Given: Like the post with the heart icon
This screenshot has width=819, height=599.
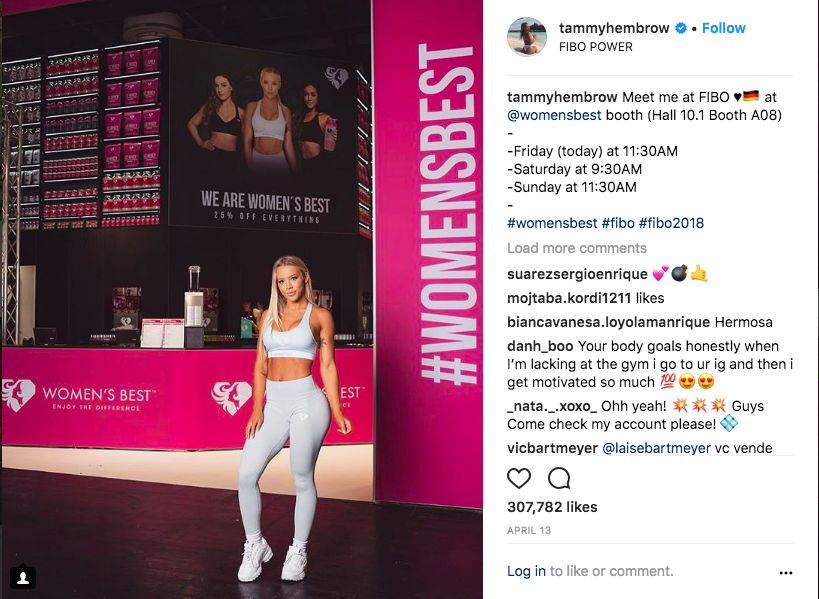Looking at the screenshot, I should (519, 478).
